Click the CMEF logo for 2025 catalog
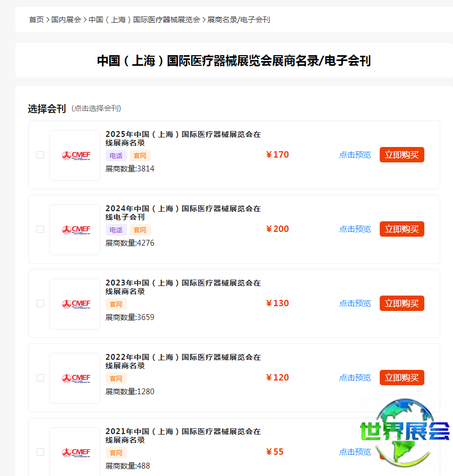The image size is (453, 476). point(75,155)
